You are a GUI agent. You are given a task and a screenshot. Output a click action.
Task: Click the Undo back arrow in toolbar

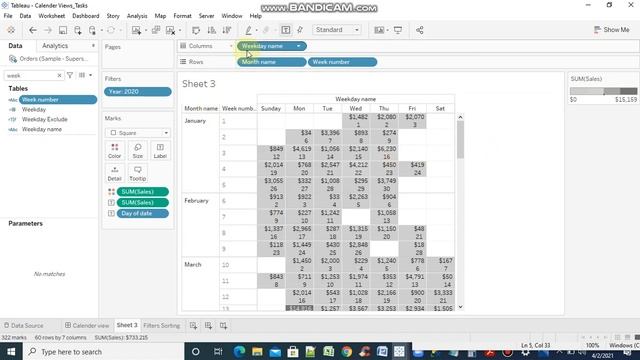[x=33, y=30]
